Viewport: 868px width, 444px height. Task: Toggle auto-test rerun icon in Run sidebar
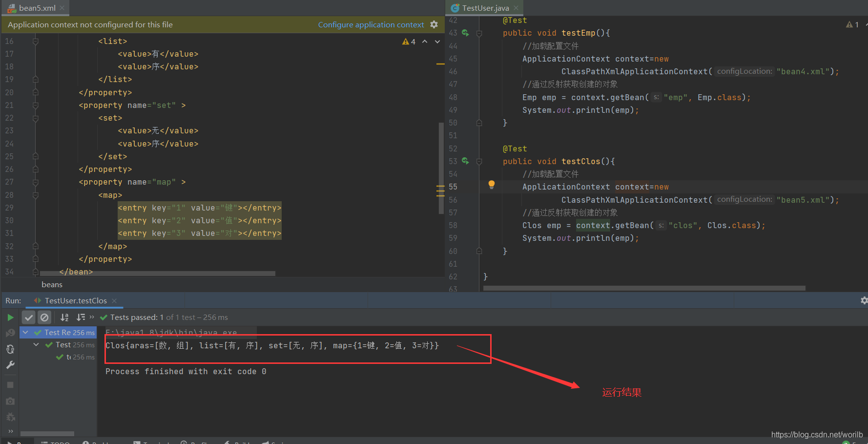pyautogui.click(x=10, y=349)
